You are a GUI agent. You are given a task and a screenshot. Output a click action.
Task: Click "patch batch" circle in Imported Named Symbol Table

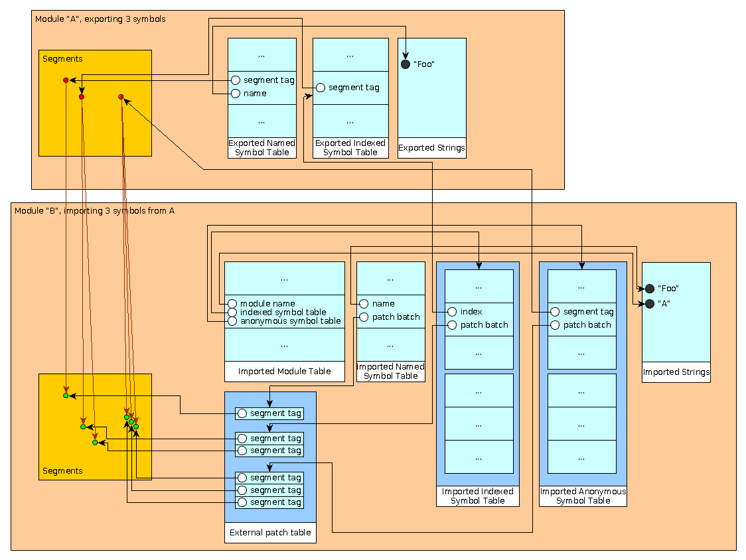364,317
